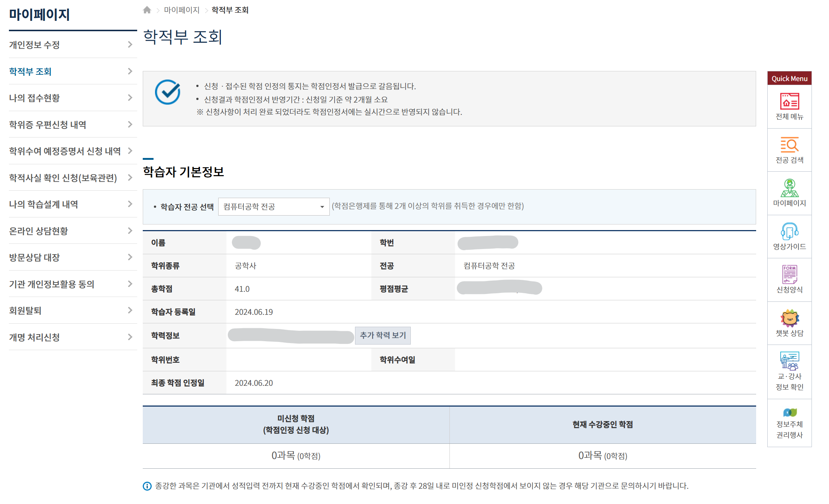Open 학위증 우편신청 내역 menu
The height and width of the screenshot is (504, 829).
[x=48, y=125]
